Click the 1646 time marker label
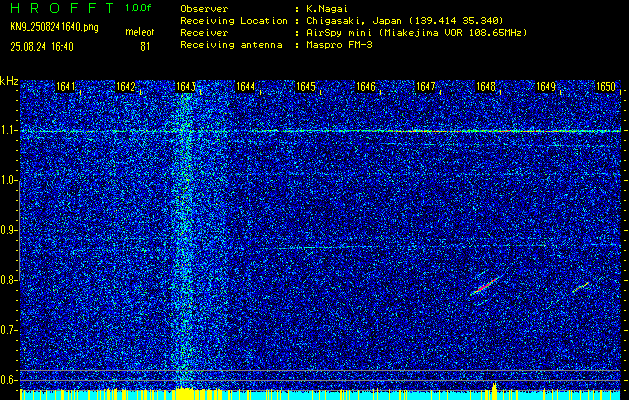629x400 pixels. point(366,87)
